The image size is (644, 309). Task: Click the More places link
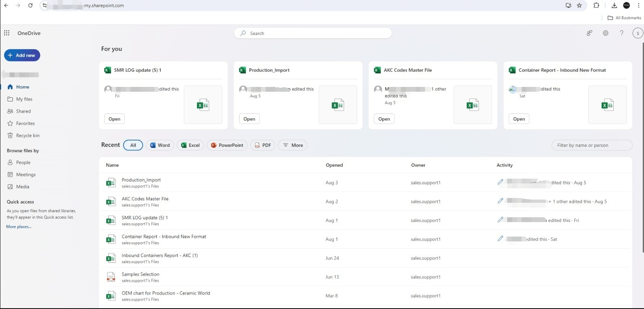coord(19,227)
